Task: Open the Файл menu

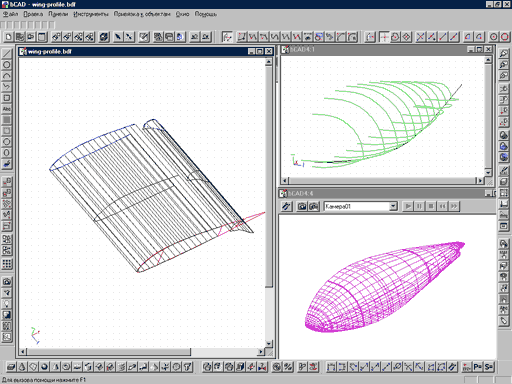Action: pos(10,14)
